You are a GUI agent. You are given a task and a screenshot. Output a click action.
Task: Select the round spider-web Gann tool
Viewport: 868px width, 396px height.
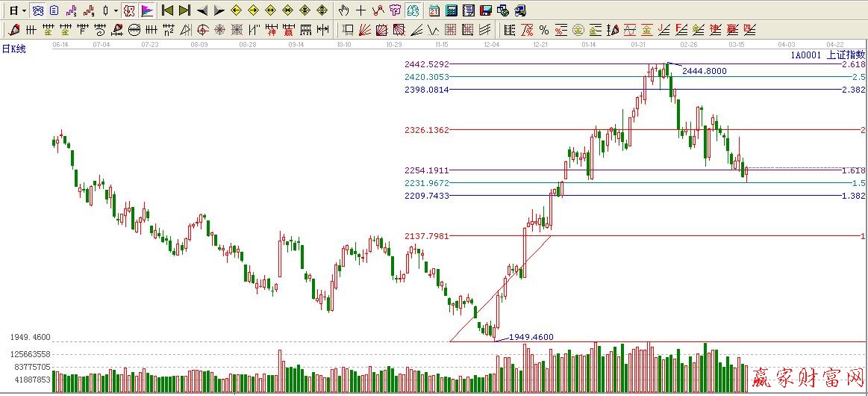[219, 29]
